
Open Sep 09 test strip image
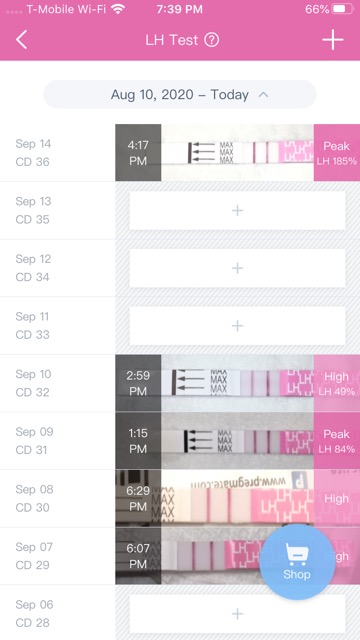237,441
